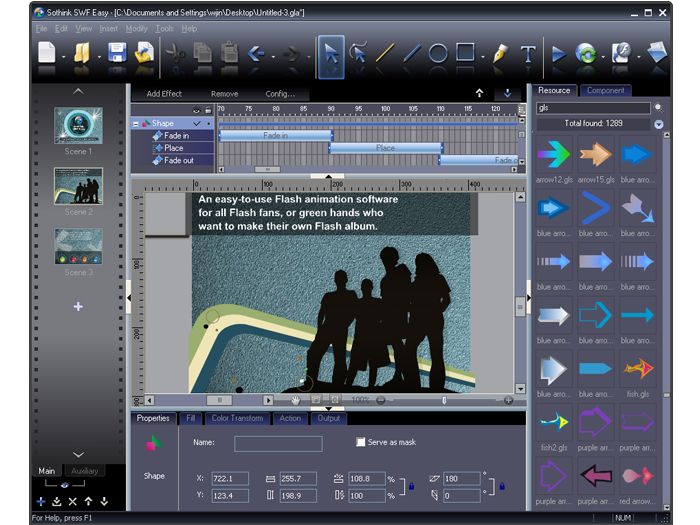The width and height of the screenshot is (700, 525).
Task: Toggle the lock column header in timeline
Action: tap(208, 110)
